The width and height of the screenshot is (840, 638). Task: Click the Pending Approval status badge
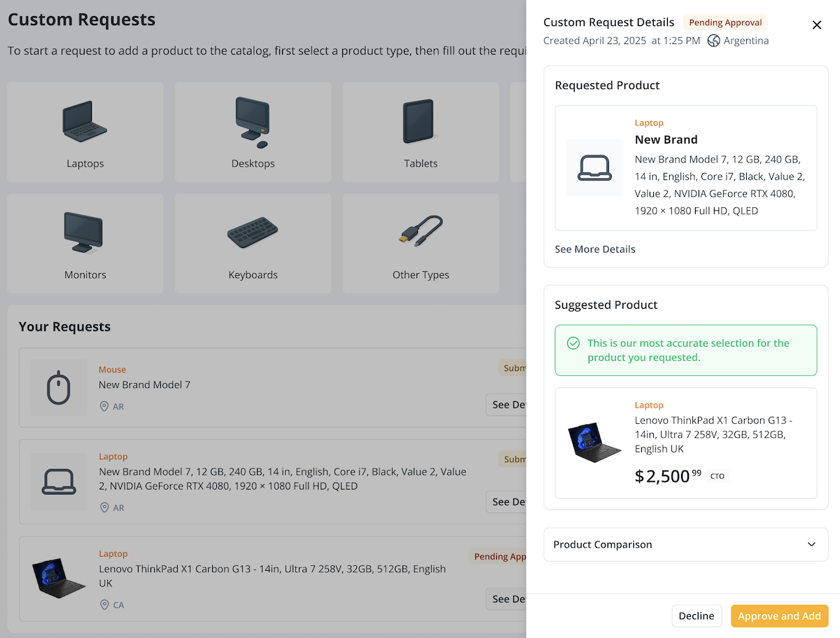[725, 22]
